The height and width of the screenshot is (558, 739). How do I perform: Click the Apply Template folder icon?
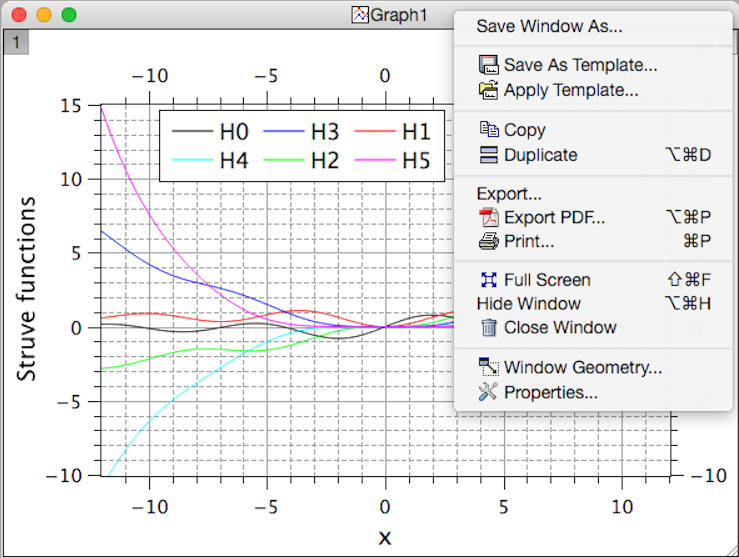[x=488, y=91]
